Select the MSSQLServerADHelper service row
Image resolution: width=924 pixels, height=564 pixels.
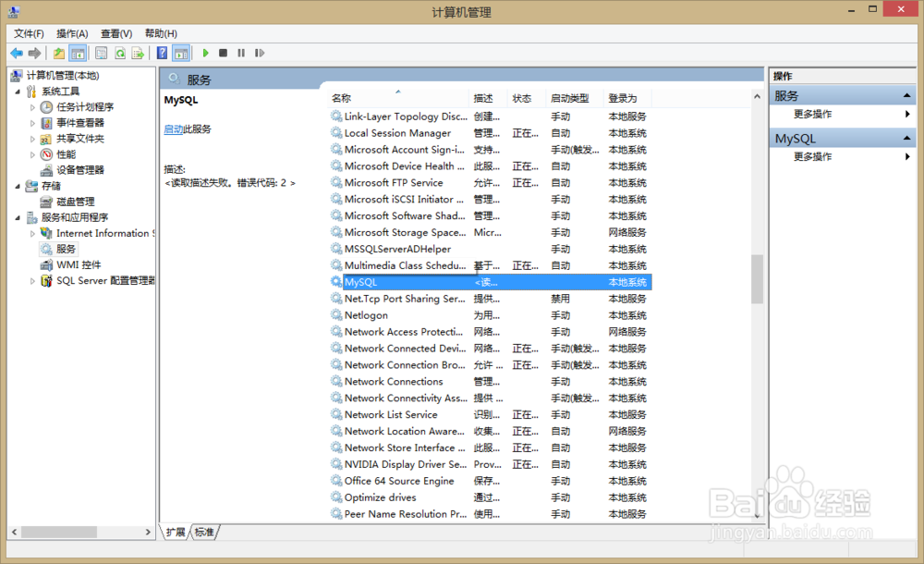coord(490,249)
